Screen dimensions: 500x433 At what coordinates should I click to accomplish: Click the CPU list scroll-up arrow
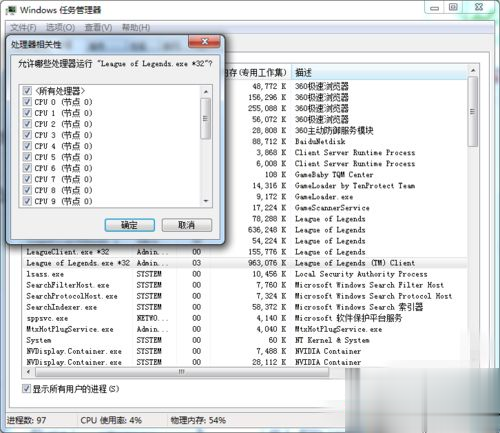tap(206, 91)
